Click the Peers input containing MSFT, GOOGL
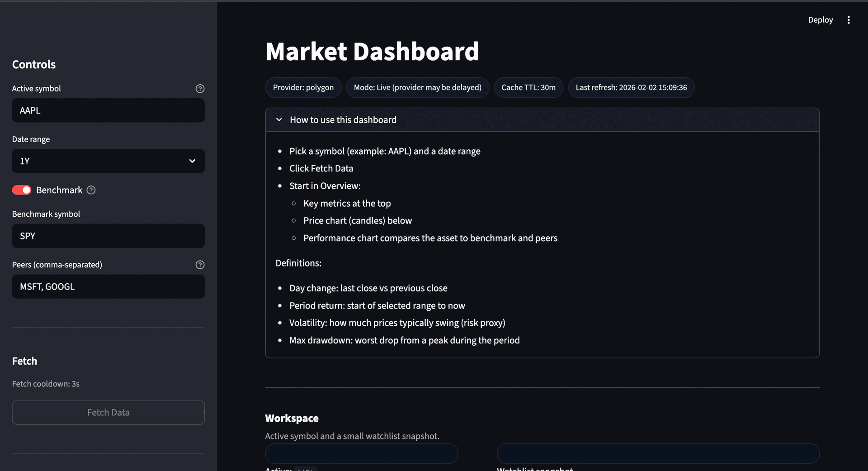Image resolution: width=868 pixels, height=471 pixels. (108, 286)
